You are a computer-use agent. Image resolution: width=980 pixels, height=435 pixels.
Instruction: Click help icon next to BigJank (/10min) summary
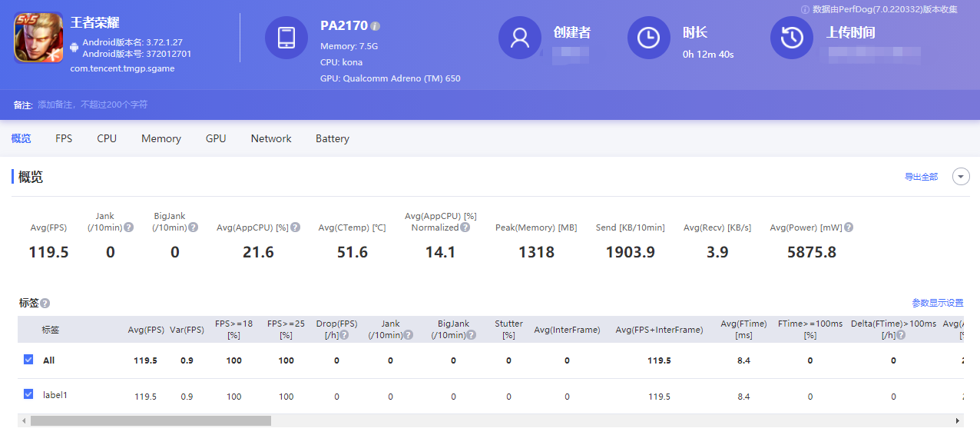click(194, 227)
